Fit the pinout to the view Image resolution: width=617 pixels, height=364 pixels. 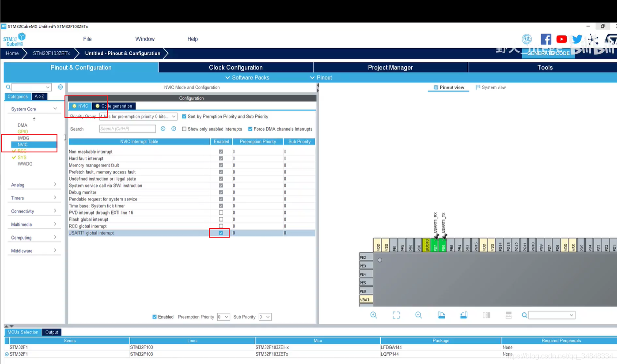(x=396, y=315)
